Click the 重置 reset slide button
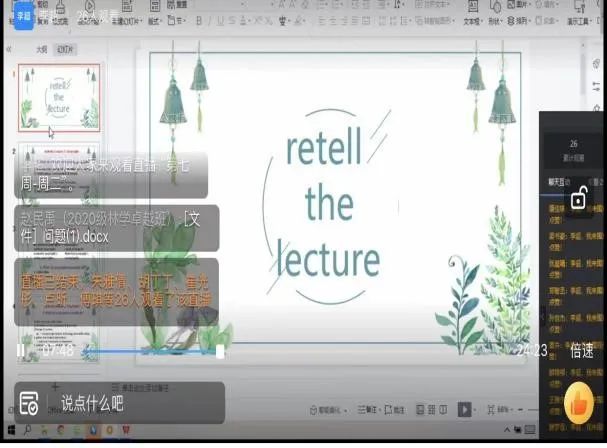607x448 pixels. click(x=177, y=5)
